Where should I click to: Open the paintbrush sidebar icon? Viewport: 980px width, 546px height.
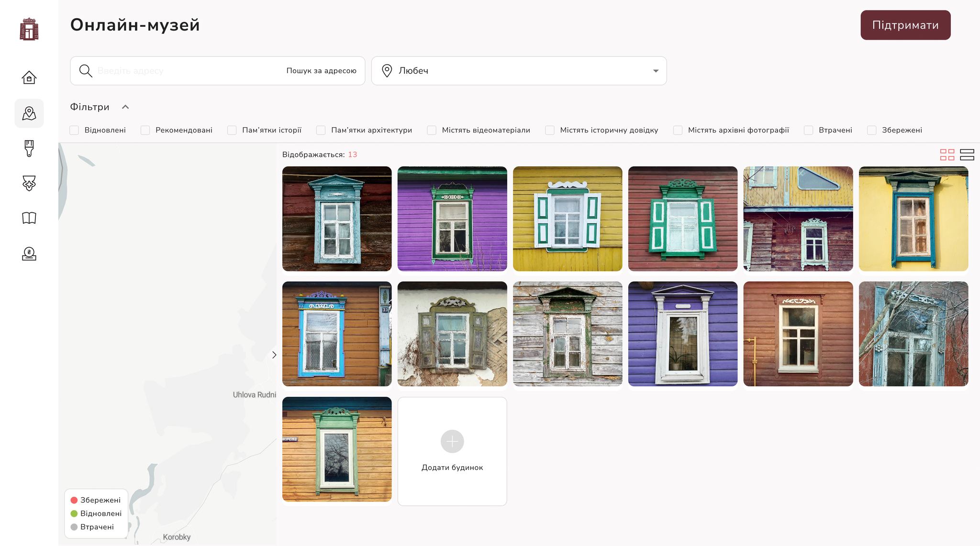(29, 148)
